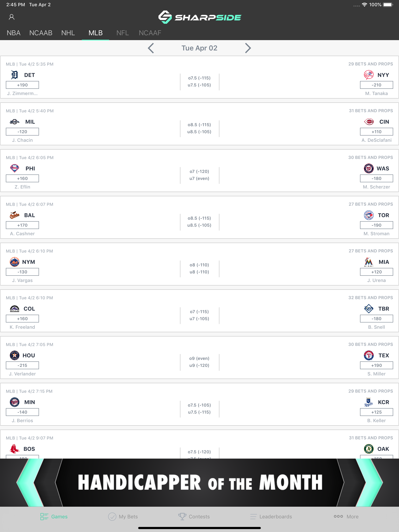Viewport: 399px width, 532px height.
Task: Click the New York Yankees team logo
Action: tap(369, 75)
